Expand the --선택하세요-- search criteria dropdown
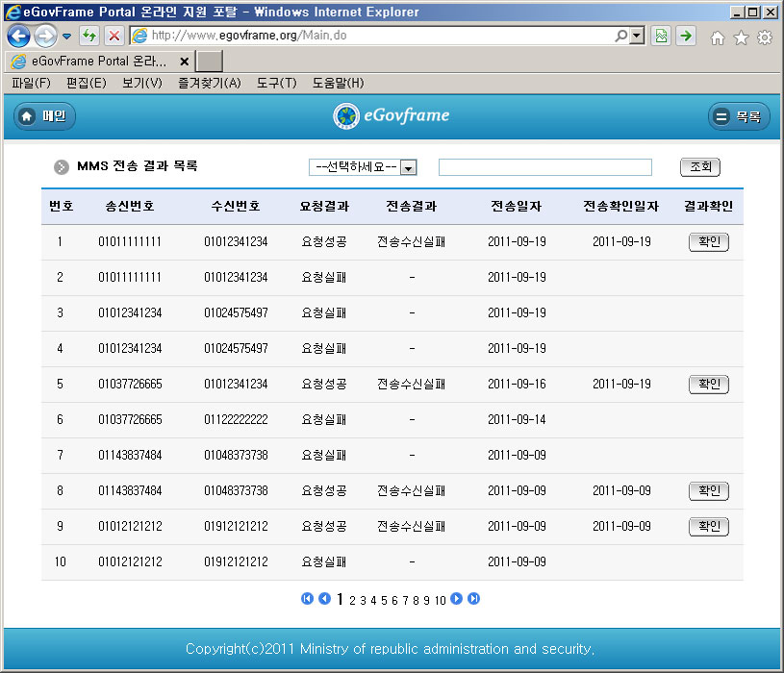This screenshot has width=784, height=673. tap(408, 167)
